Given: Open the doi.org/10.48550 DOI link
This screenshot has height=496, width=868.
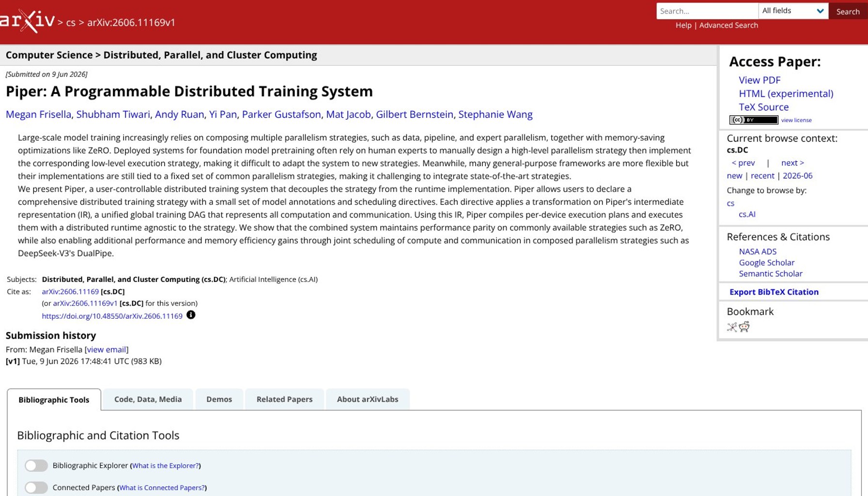Looking at the screenshot, I should pyautogui.click(x=112, y=316).
